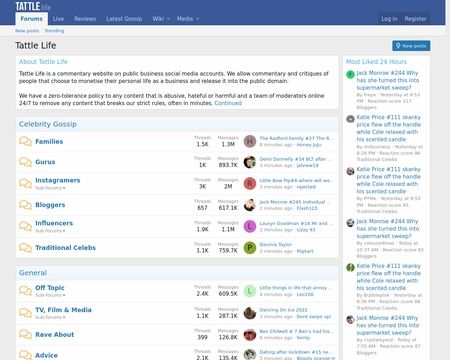Open the Traditional Celebs forum title
This screenshot has height=360, width=450.
point(65,248)
